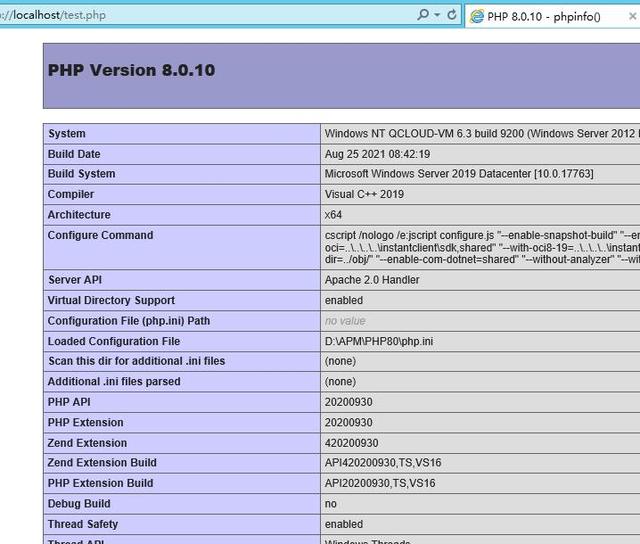Click the no value for Debug Build
The image size is (640, 544).
[331, 504]
